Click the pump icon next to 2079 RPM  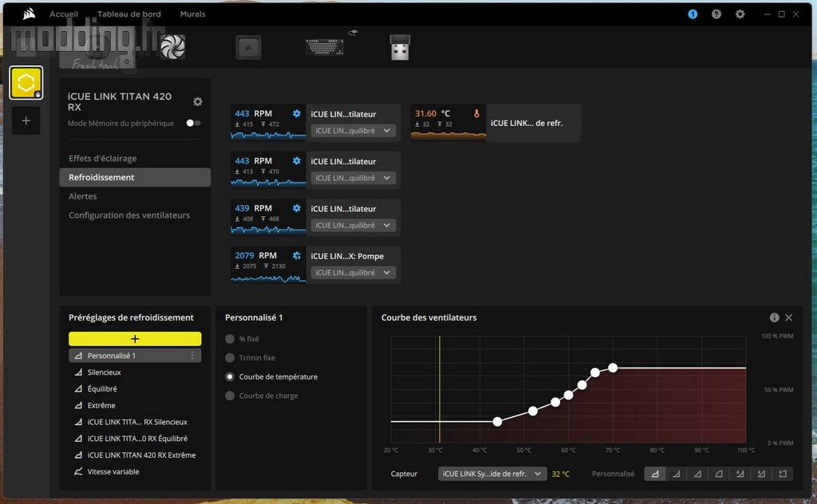coord(297,256)
